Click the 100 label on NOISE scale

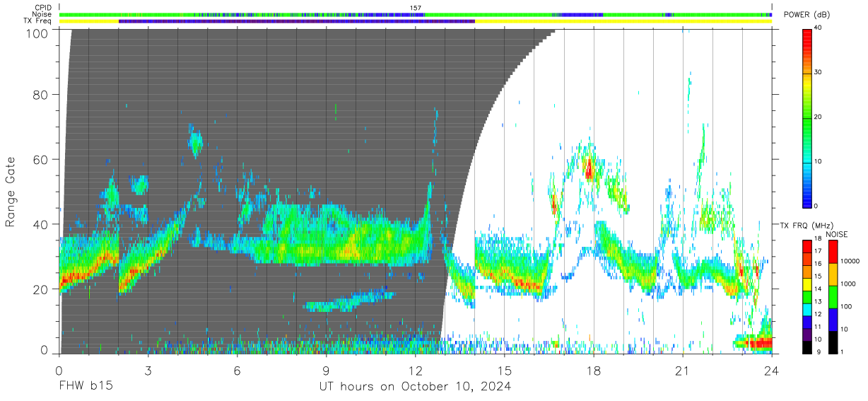coord(845,307)
